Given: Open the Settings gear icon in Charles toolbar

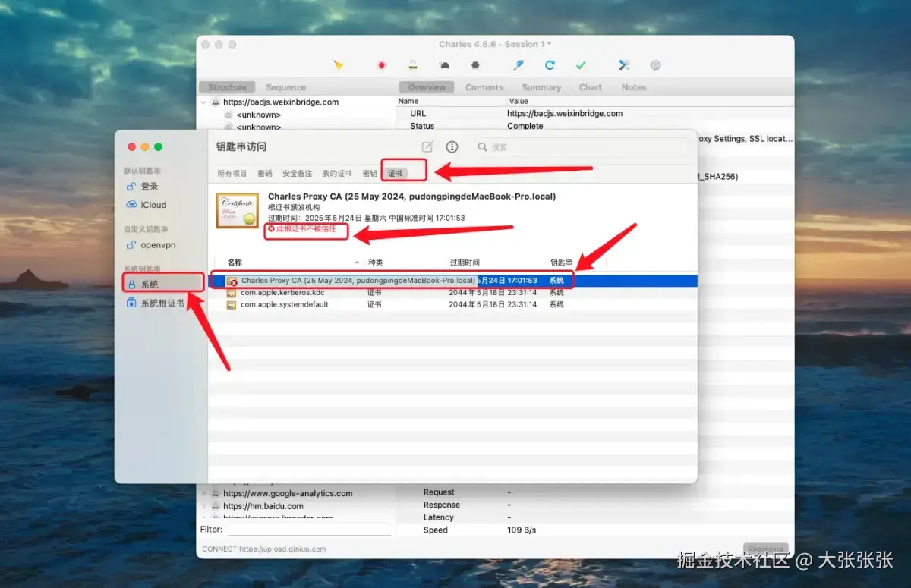Looking at the screenshot, I should 655,65.
